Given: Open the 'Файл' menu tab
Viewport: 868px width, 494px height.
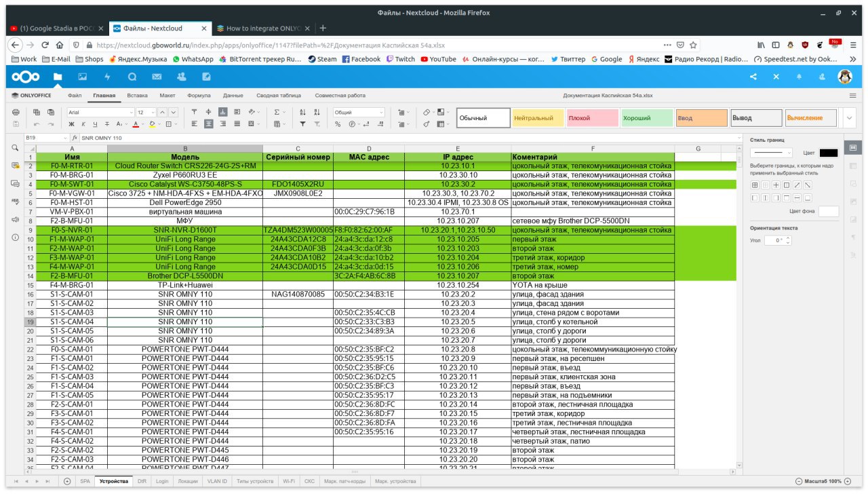Looking at the screenshot, I should coord(75,96).
